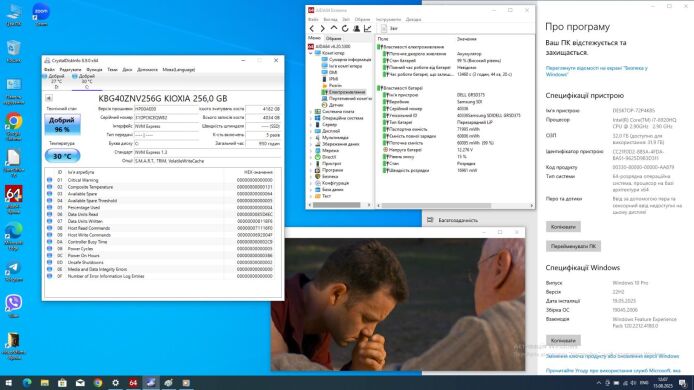
Task: Refresh AIDA64 data with the reload icon
Action: (345, 28)
